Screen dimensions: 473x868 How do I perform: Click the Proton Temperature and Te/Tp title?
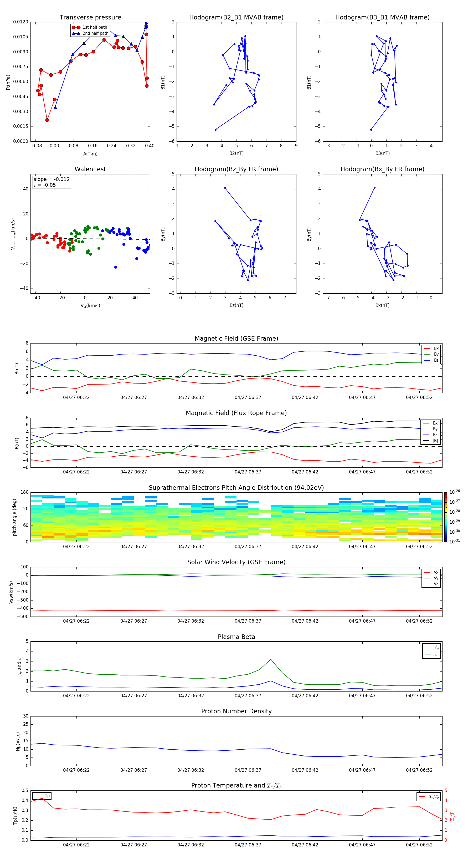tap(236, 786)
